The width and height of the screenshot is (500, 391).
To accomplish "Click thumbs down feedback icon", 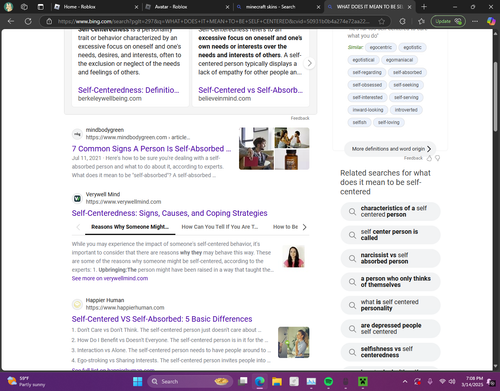I will click(437, 158).
